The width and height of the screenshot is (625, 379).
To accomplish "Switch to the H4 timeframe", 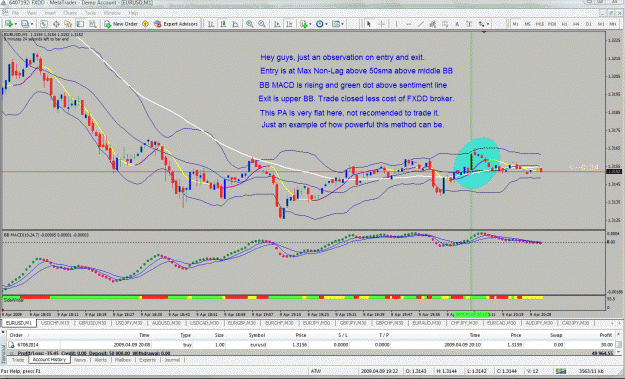I will click(x=576, y=24).
